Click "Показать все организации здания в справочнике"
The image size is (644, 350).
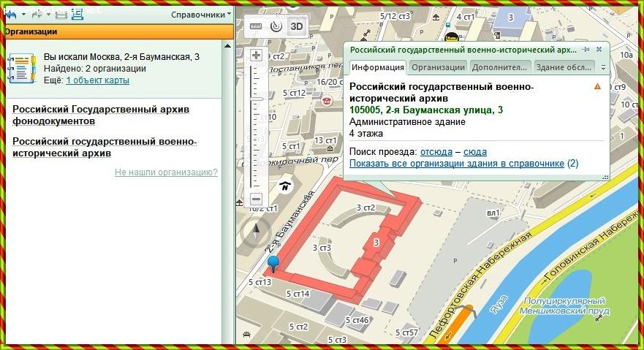point(456,164)
